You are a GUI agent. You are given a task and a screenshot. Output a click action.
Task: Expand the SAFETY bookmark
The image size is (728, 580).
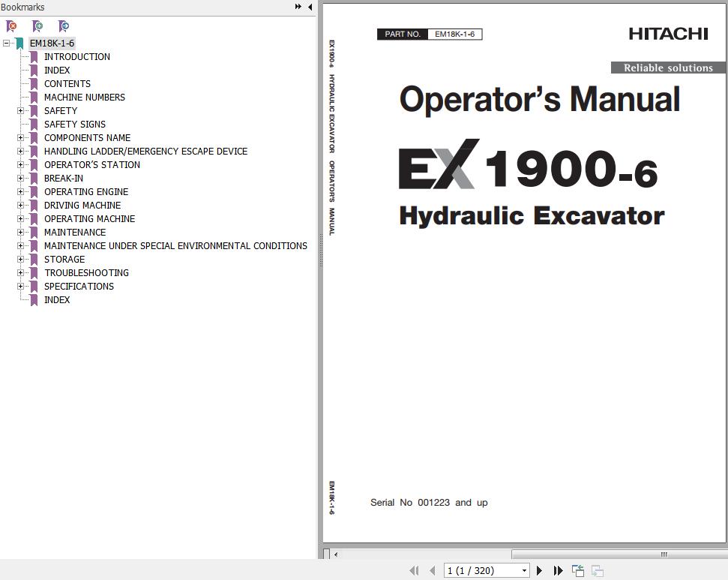pos(20,110)
